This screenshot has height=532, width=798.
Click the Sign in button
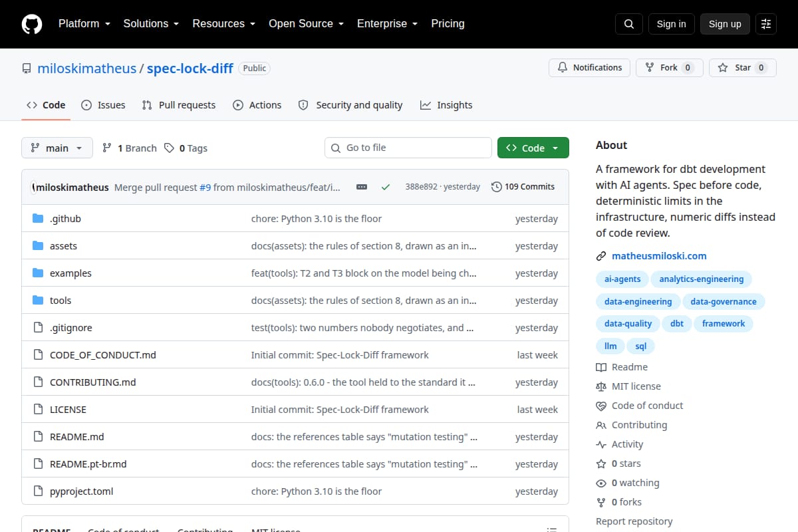pyautogui.click(x=672, y=24)
